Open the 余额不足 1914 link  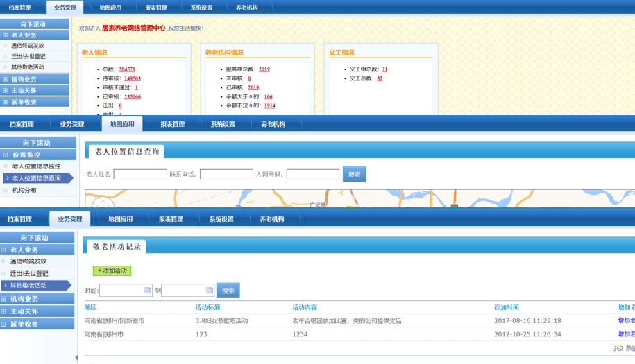coord(269,105)
